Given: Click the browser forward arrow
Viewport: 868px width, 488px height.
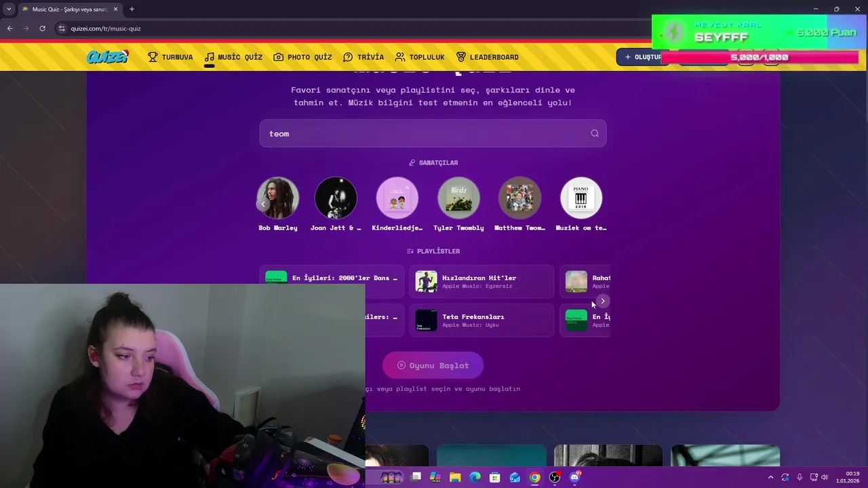Looking at the screenshot, I should [26, 28].
